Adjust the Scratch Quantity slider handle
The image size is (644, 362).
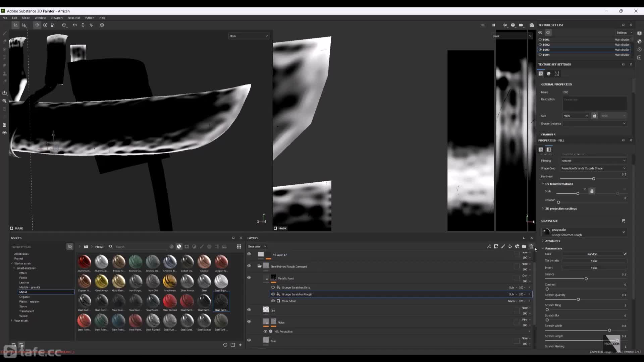click(578, 299)
